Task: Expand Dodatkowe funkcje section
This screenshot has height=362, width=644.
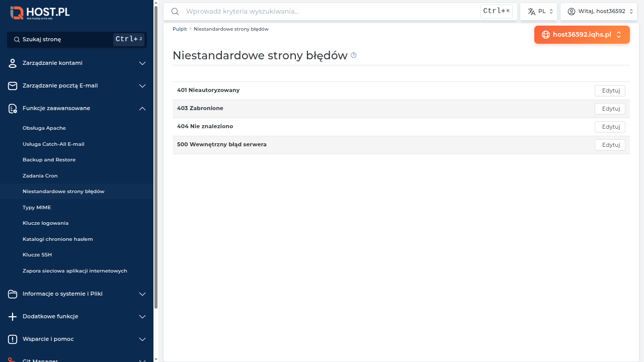Action: click(142, 317)
